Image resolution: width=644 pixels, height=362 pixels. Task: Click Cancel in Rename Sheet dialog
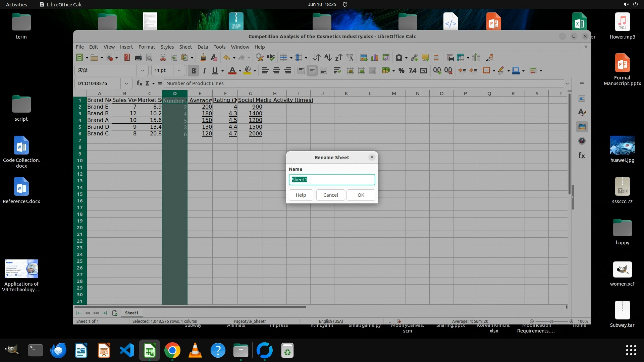(330, 195)
